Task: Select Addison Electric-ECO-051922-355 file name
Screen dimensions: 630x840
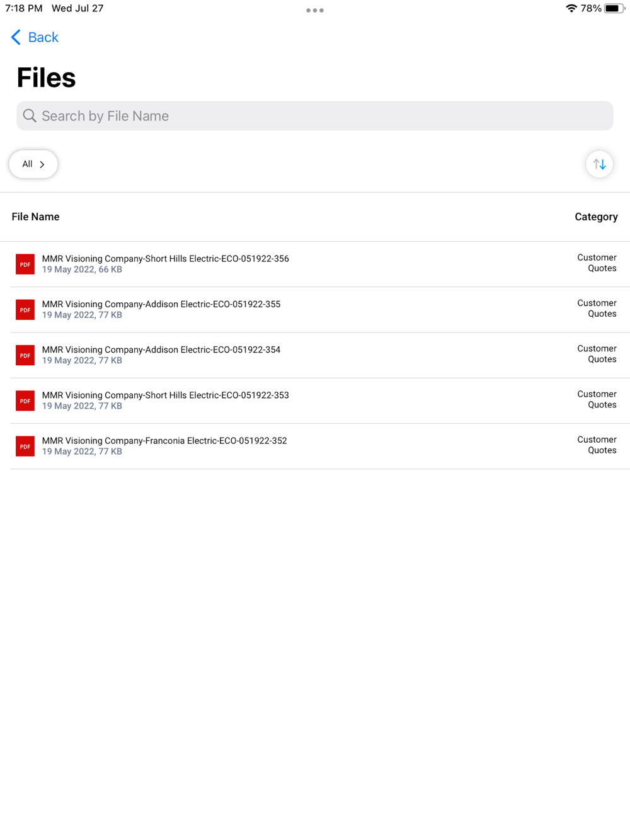Action: tap(161, 304)
